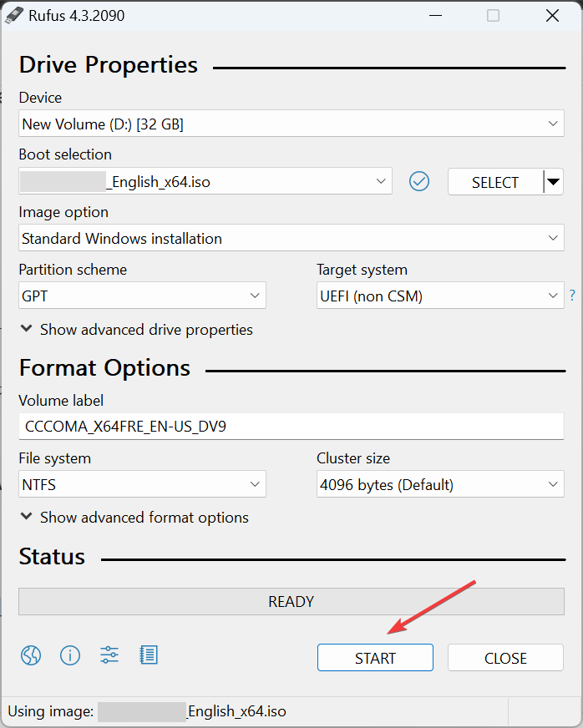Close the Rufus window with X
The image size is (583, 728).
click(x=552, y=15)
